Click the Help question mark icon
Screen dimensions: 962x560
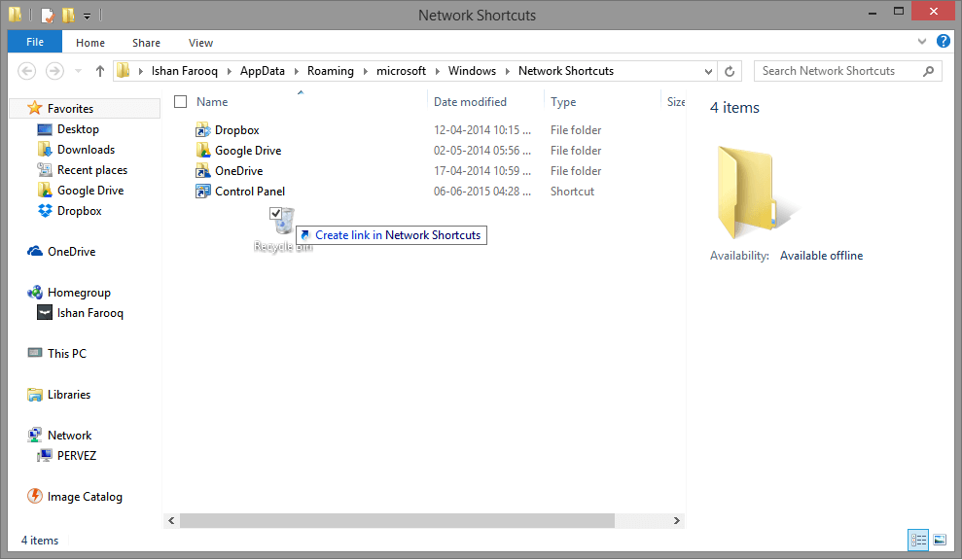pos(943,42)
